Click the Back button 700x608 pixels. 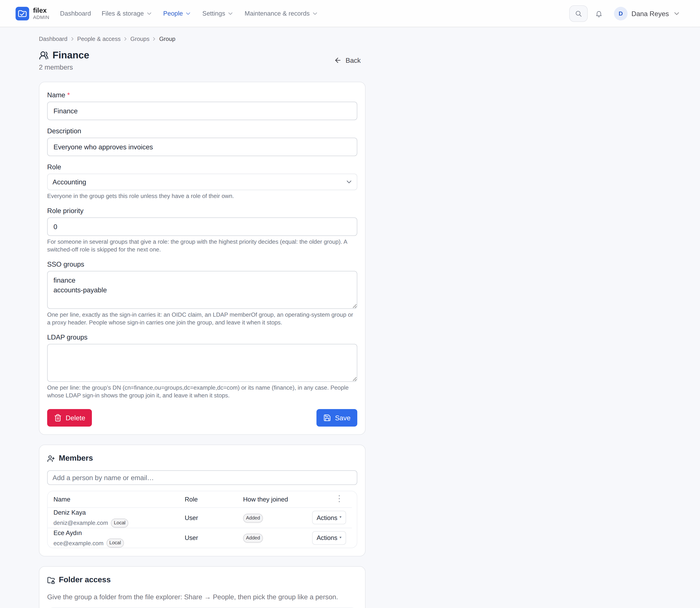(348, 60)
